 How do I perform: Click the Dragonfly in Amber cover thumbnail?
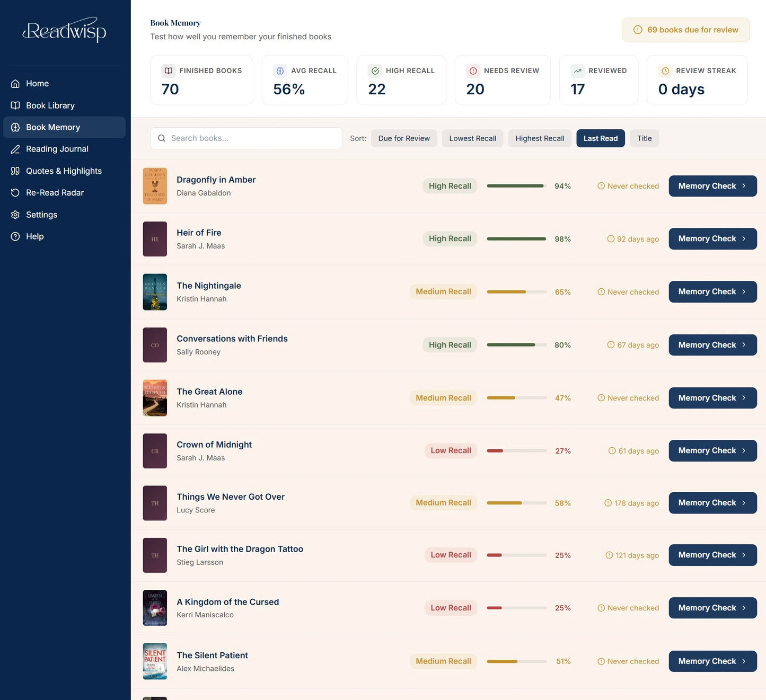click(155, 186)
